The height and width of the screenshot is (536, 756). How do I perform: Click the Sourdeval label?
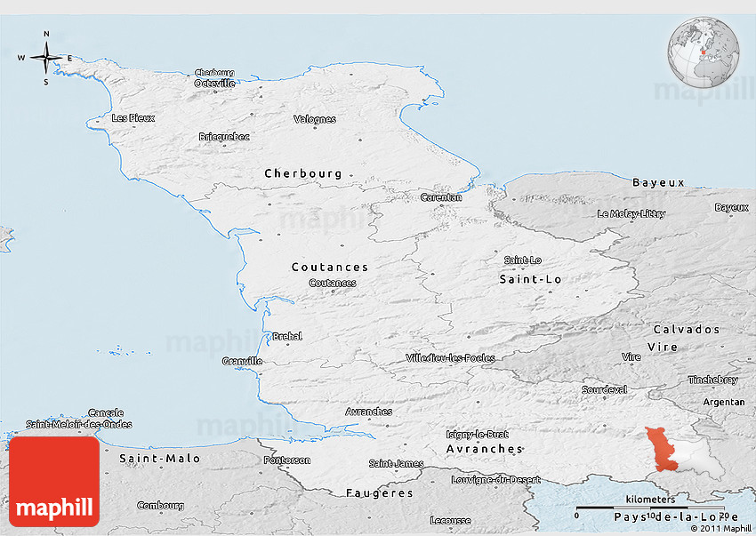click(x=605, y=390)
